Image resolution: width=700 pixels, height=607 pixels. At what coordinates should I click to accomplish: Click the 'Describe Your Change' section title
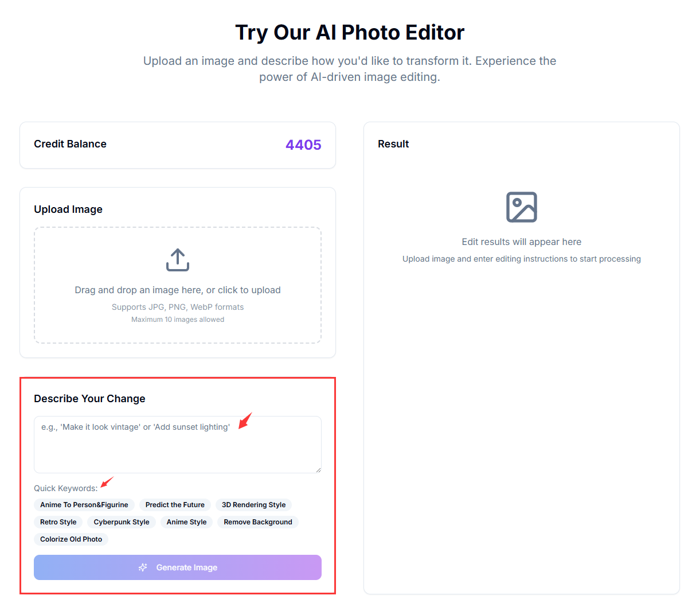click(x=89, y=399)
